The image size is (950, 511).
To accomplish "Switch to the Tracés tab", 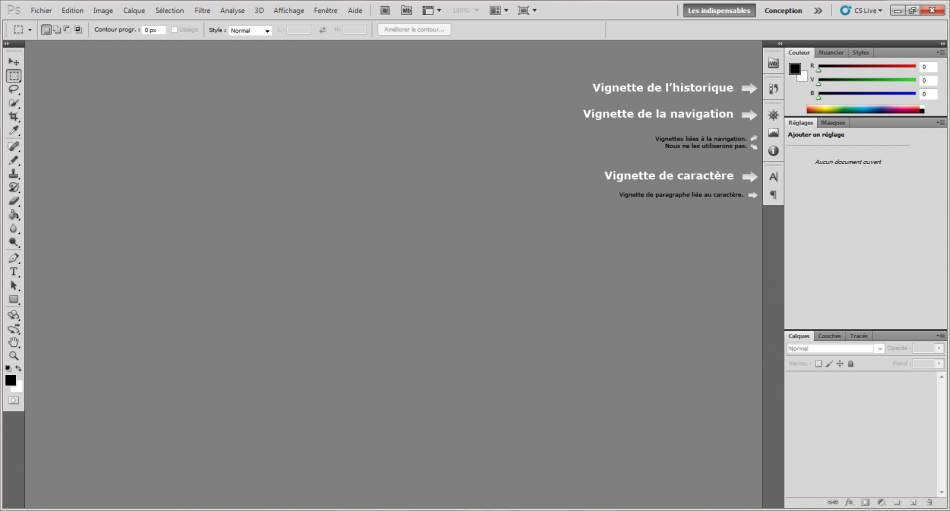I will pos(859,336).
